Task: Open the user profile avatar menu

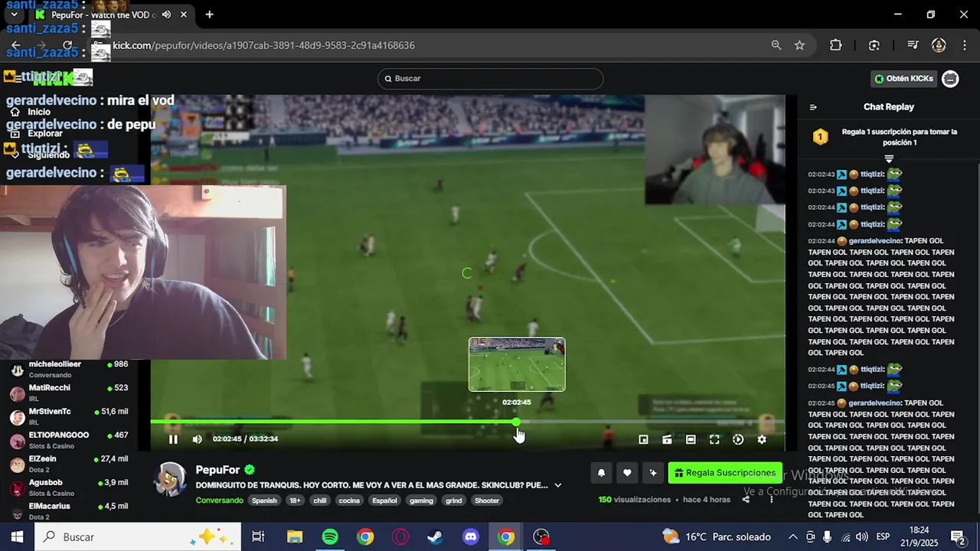Action: [950, 79]
